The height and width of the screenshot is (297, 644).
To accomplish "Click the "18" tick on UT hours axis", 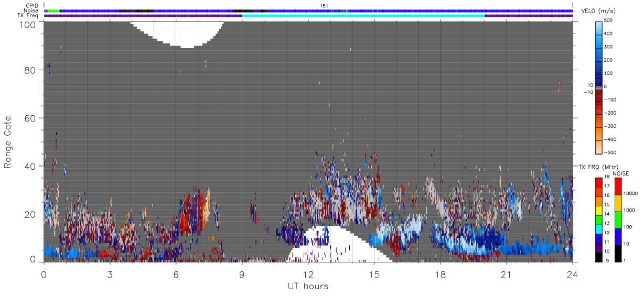I will tap(441, 274).
